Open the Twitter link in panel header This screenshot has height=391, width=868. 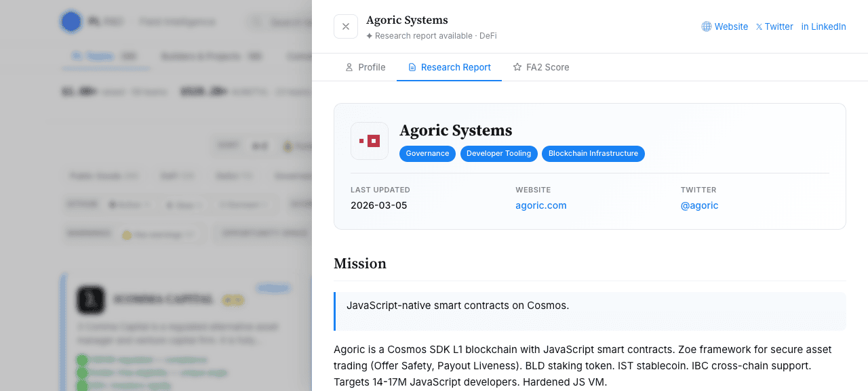[x=774, y=26]
